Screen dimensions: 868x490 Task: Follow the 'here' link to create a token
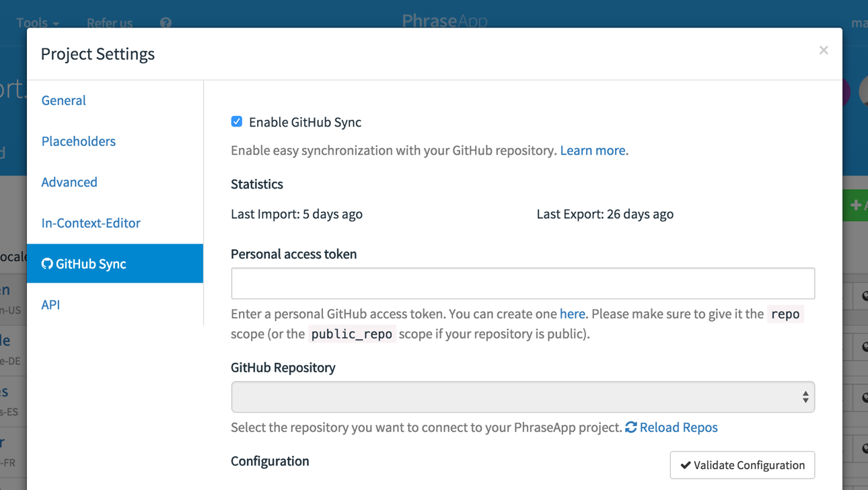pyautogui.click(x=573, y=314)
